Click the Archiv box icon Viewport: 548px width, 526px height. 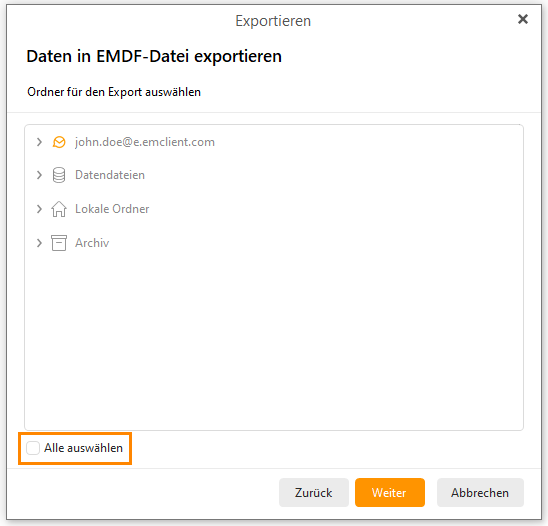pos(59,243)
